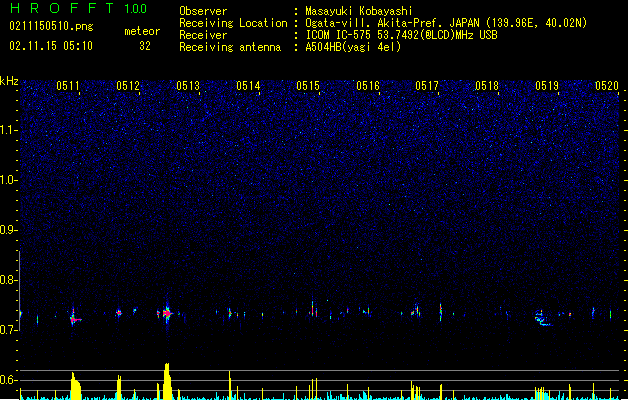Click the 'Receiving antenna' label
629x400 pixels.
pos(230,47)
